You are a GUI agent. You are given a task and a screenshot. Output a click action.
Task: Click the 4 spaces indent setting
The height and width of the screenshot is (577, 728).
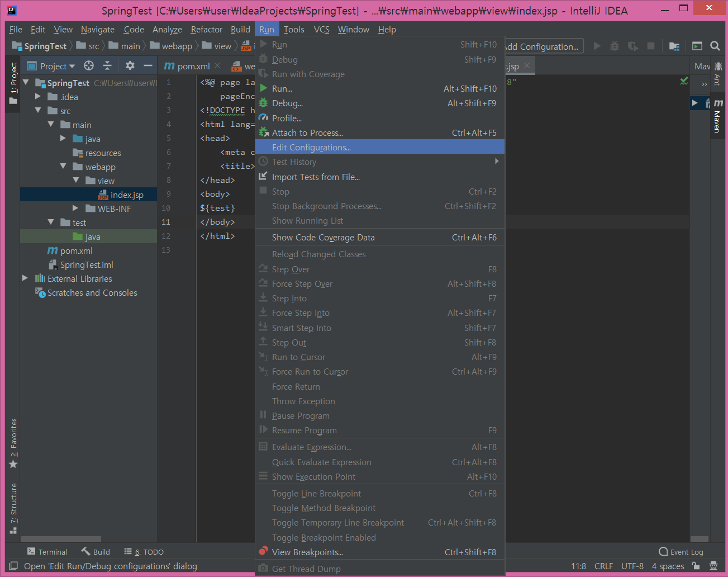pyautogui.click(x=668, y=566)
